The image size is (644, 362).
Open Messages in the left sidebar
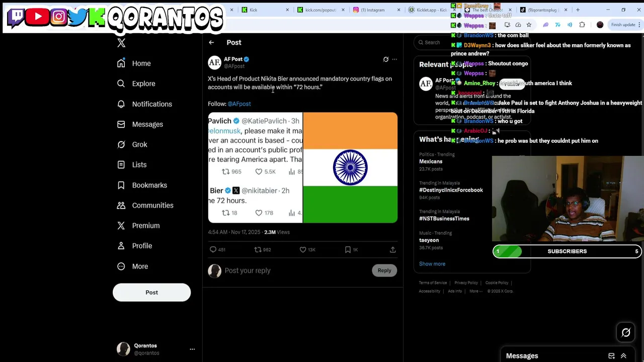(x=140, y=124)
